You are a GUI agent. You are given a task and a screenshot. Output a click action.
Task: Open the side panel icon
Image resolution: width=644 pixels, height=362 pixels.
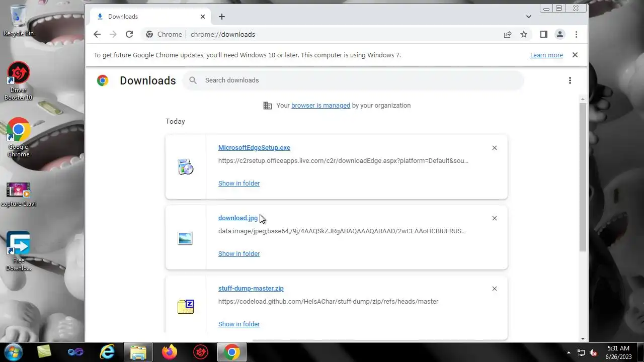click(x=543, y=34)
